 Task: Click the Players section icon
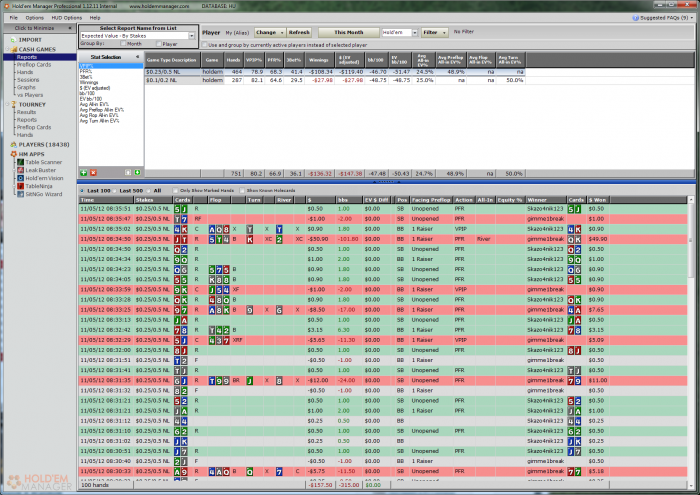click(13, 145)
